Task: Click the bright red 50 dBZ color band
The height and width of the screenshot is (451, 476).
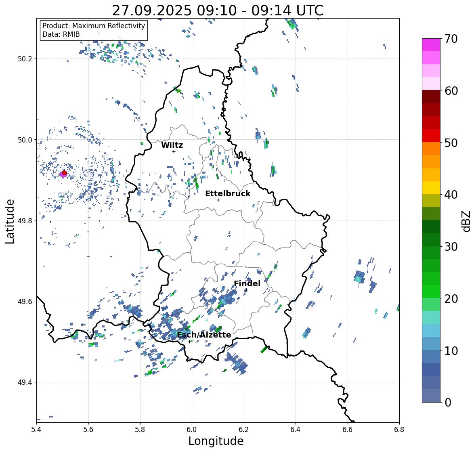Action: tap(431, 136)
